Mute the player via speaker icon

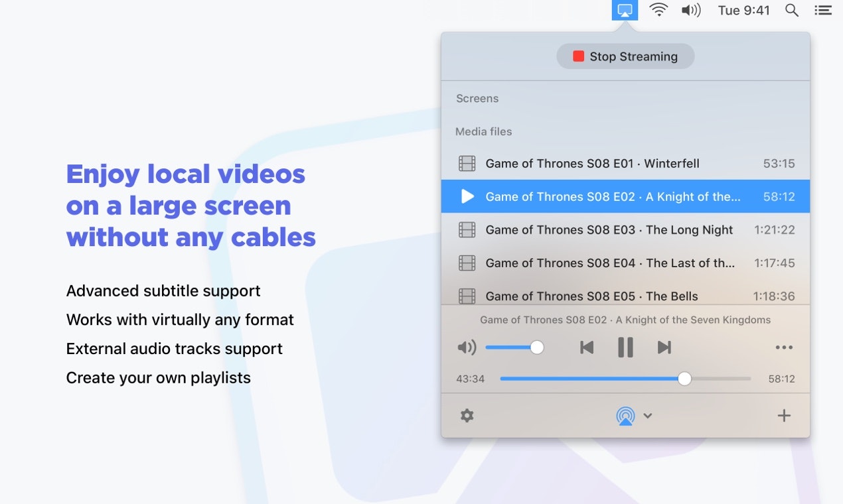coord(467,347)
